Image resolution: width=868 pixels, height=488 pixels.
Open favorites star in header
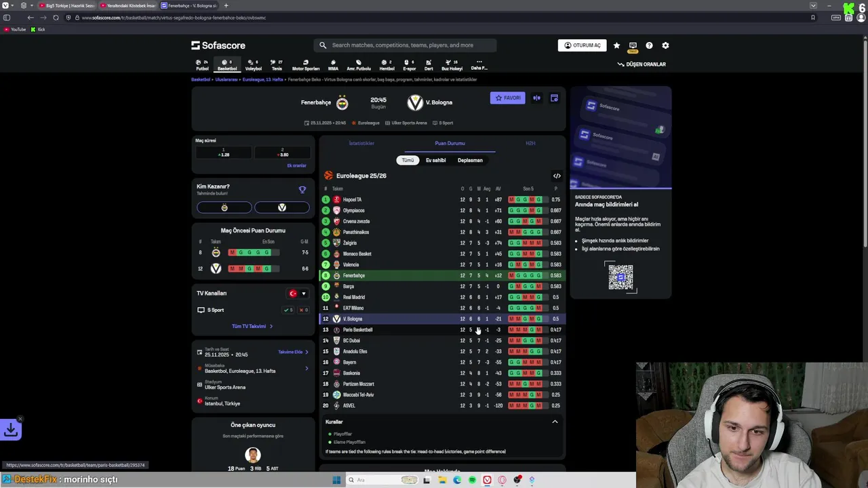coord(616,45)
